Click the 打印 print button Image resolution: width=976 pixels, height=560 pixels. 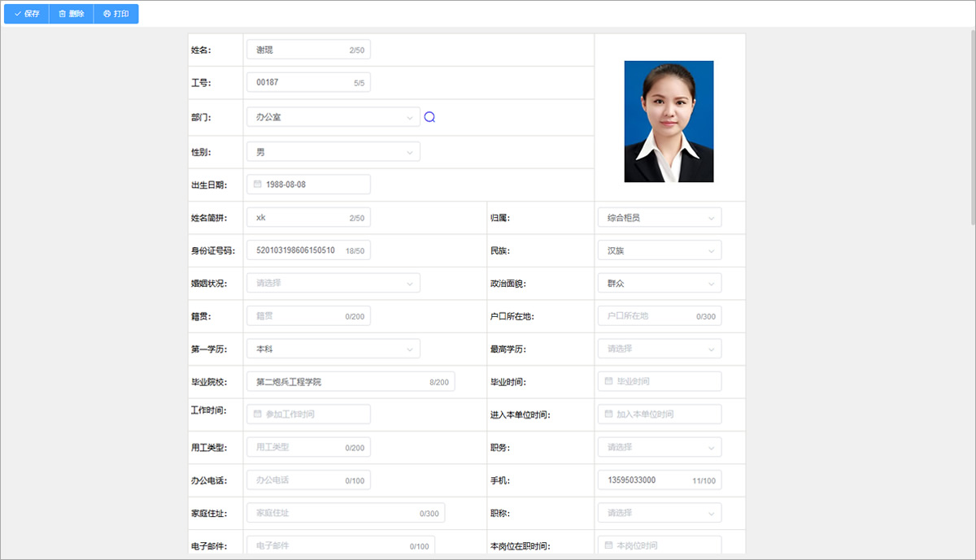116,14
